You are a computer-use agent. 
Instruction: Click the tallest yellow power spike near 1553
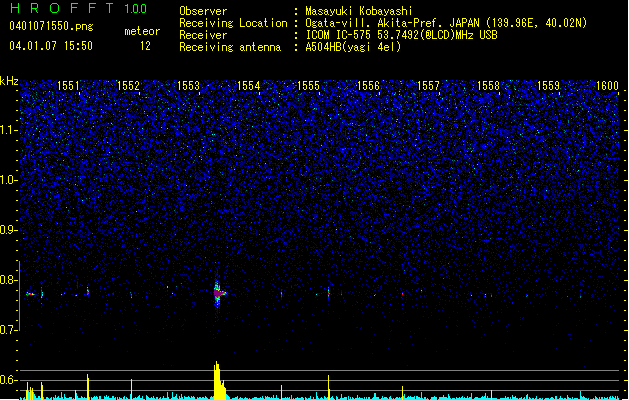(x=219, y=380)
